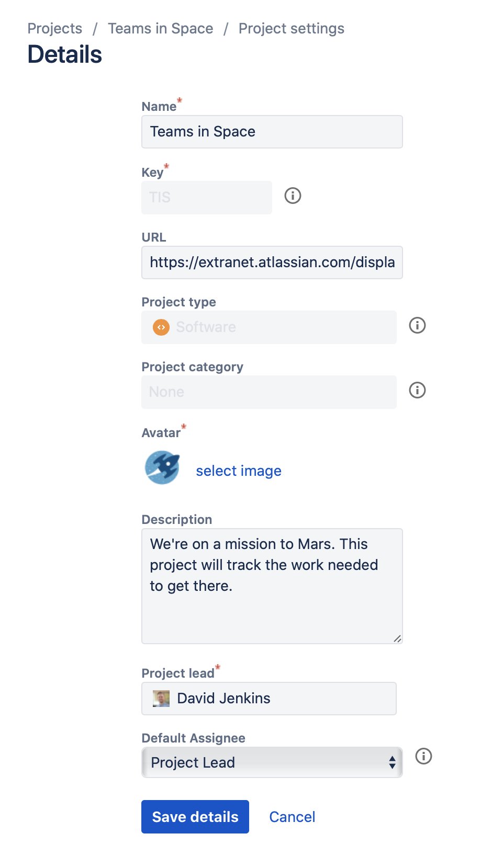The width and height of the screenshot is (492, 868).
Task: Click the Cancel link
Action: tap(292, 817)
